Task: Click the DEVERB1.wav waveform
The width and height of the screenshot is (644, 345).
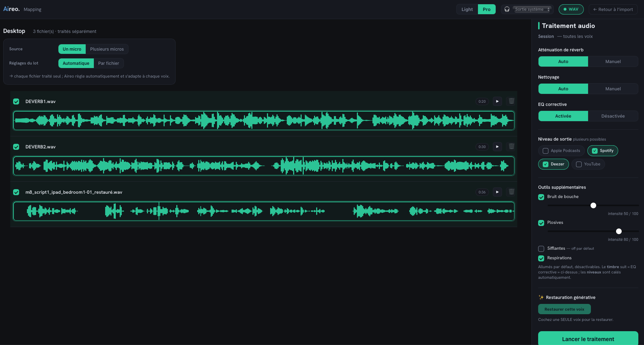Action: pos(264,120)
